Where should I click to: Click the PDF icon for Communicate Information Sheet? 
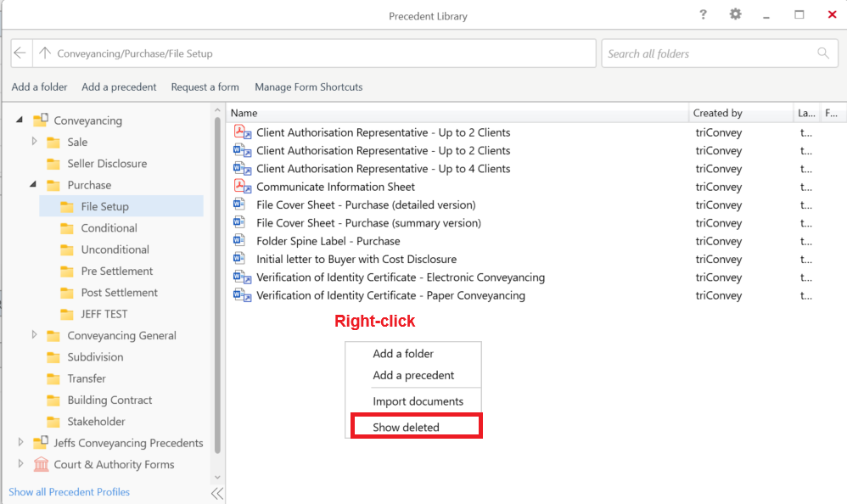(x=242, y=187)
